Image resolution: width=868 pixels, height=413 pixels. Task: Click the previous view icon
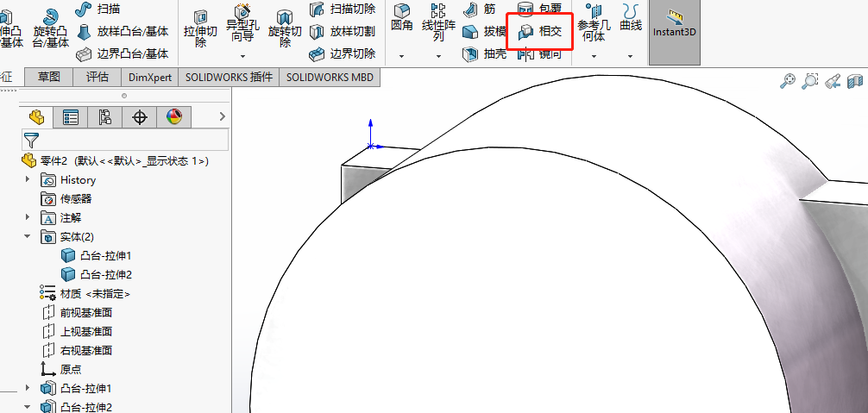coord(833,82)
